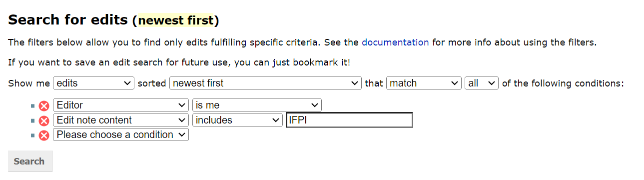Click the bookmark tip sentence text
This screenshot has height=180, width=644.
pyautogui.click(x=179, y=62)
